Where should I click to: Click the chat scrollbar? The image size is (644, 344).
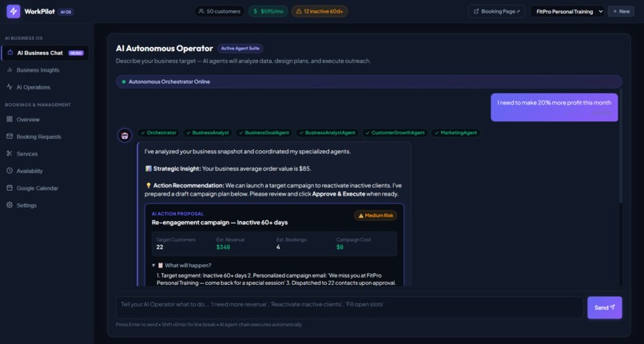coord(620,146)
